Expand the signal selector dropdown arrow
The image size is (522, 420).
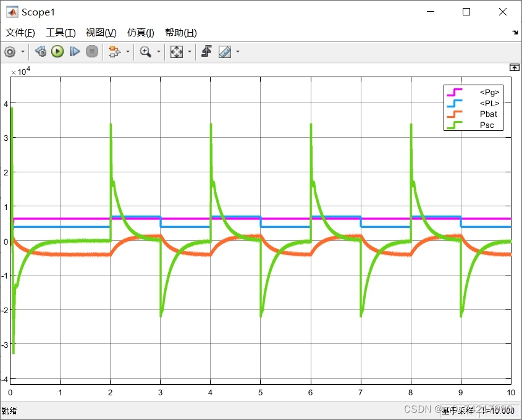127,52
